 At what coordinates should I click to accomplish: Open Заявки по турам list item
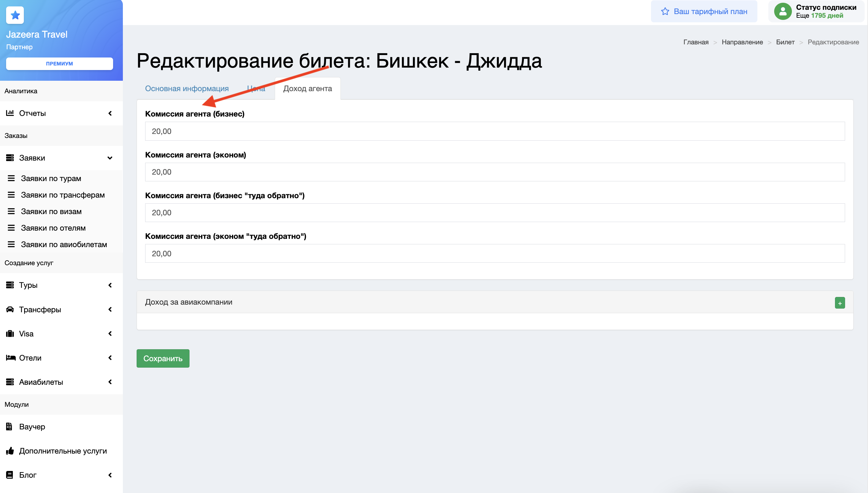(51, 178)
